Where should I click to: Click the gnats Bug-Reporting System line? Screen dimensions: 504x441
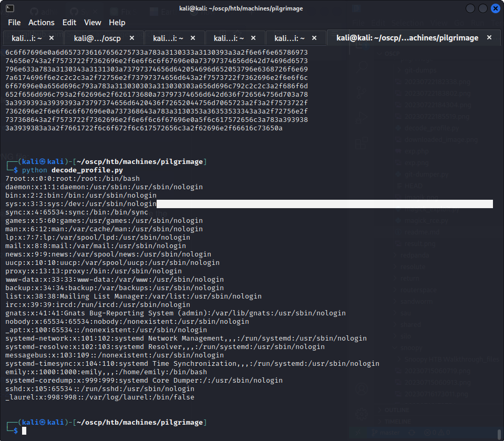pos(176,313)
